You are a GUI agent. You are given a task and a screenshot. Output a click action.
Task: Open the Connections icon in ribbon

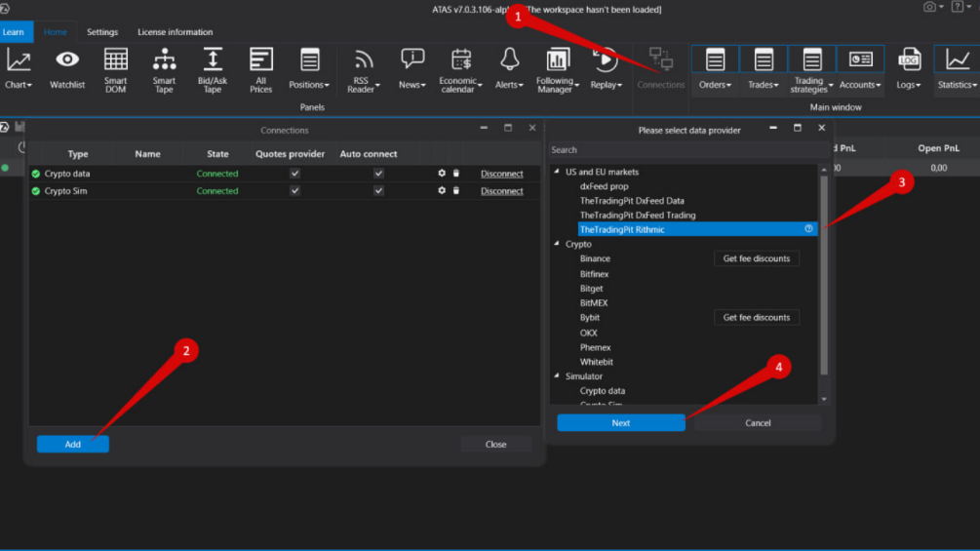pos(660,59)
